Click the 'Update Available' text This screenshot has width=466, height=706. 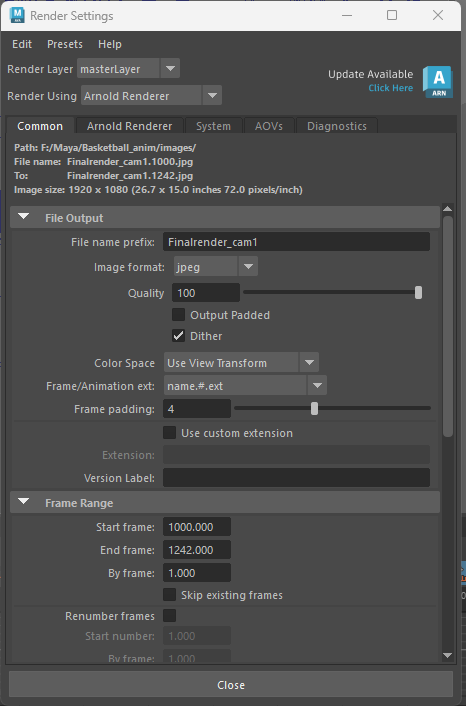point(370,74)
